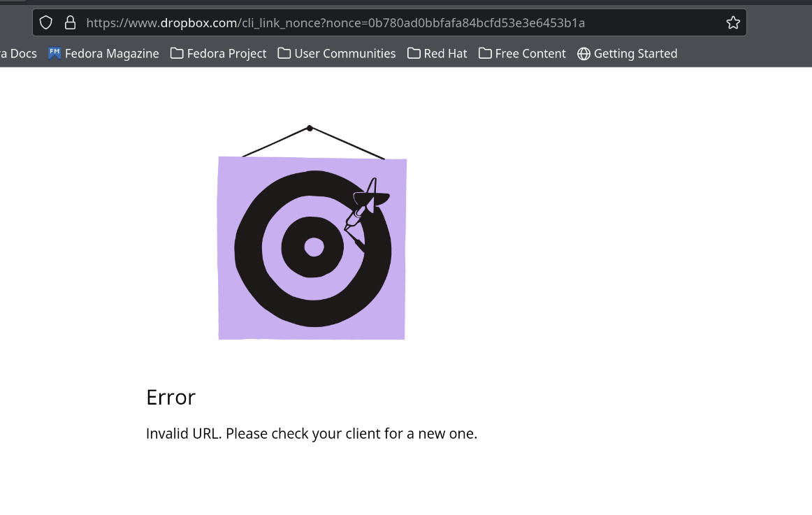Click the dartboard error illustration
Screen dimensions: 812x515
[312, 247]
